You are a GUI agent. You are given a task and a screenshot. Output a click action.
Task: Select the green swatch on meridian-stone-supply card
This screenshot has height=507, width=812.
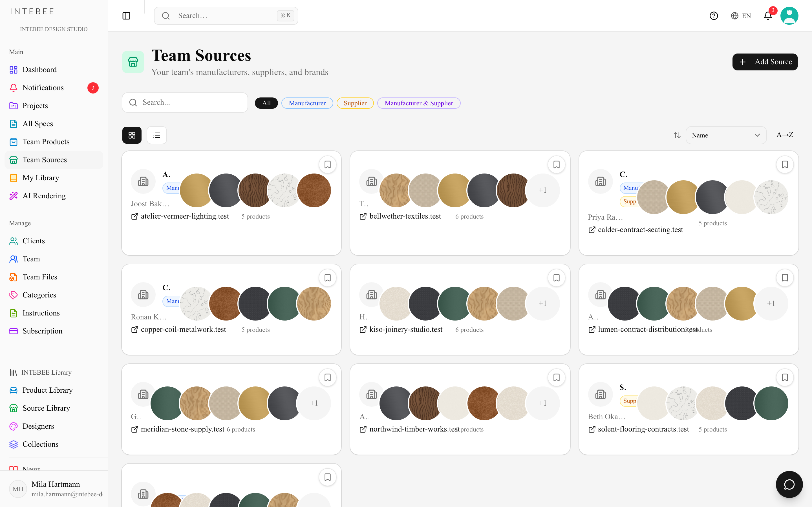coord(167,403)
